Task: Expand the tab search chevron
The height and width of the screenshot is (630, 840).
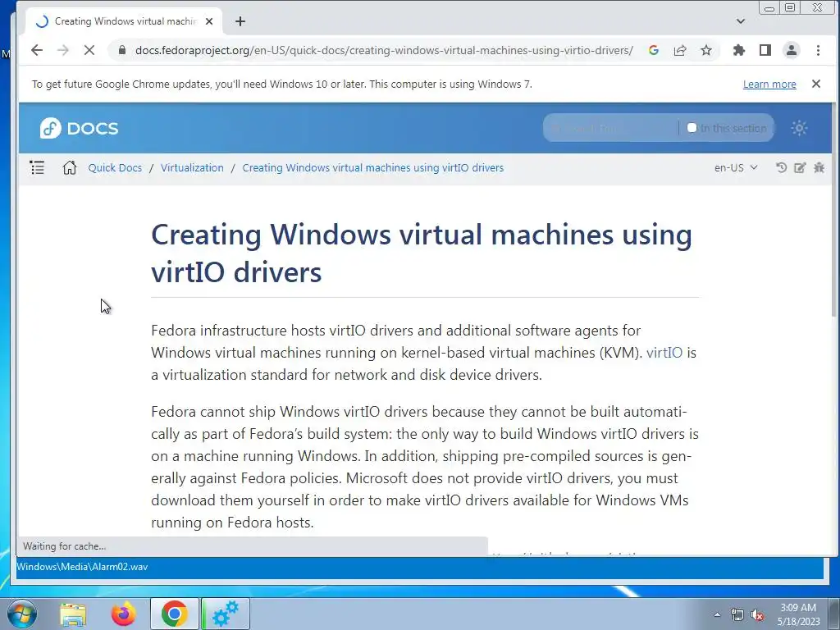Action: (x=741, y=21)
